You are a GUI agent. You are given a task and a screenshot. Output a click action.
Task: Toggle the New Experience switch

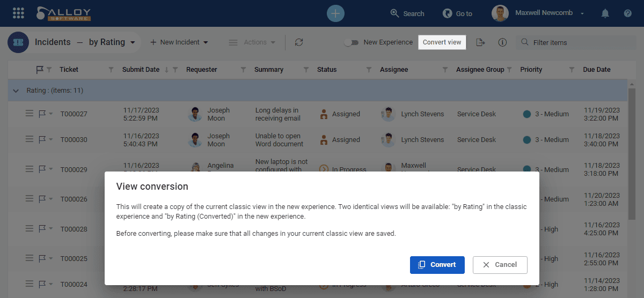click(352, 42)
